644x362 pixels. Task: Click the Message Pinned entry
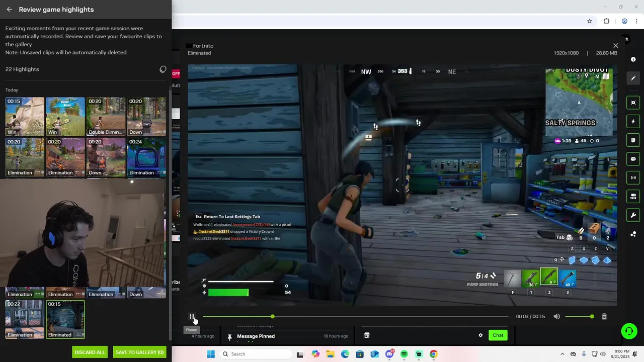(x=256, y=336)
